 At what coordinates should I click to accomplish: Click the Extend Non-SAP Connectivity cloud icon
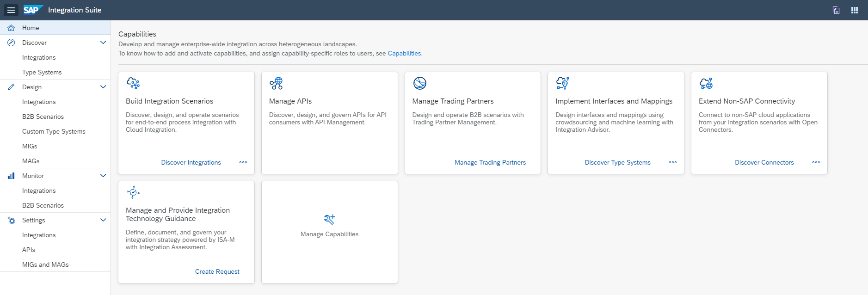pyautogui.click(x=706, y=83)
